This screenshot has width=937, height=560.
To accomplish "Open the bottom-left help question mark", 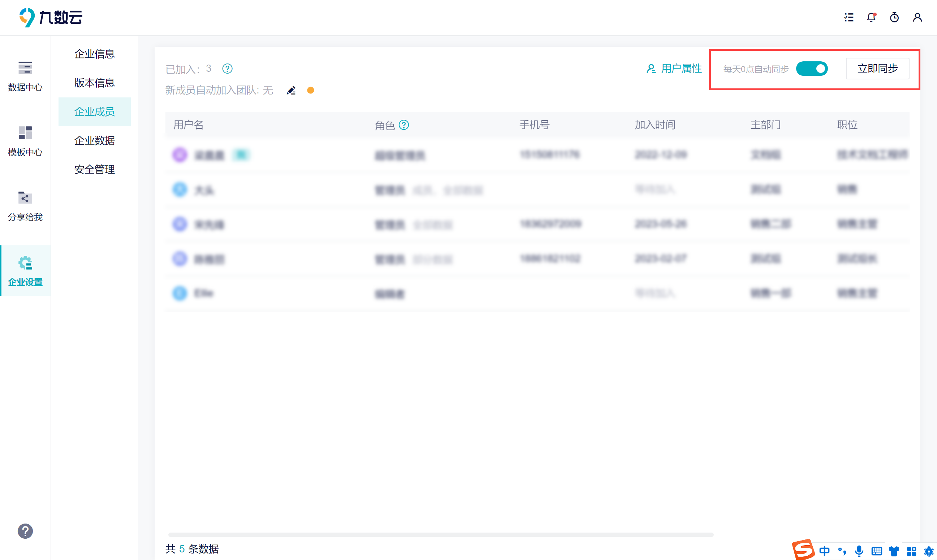I will point(25,531).
